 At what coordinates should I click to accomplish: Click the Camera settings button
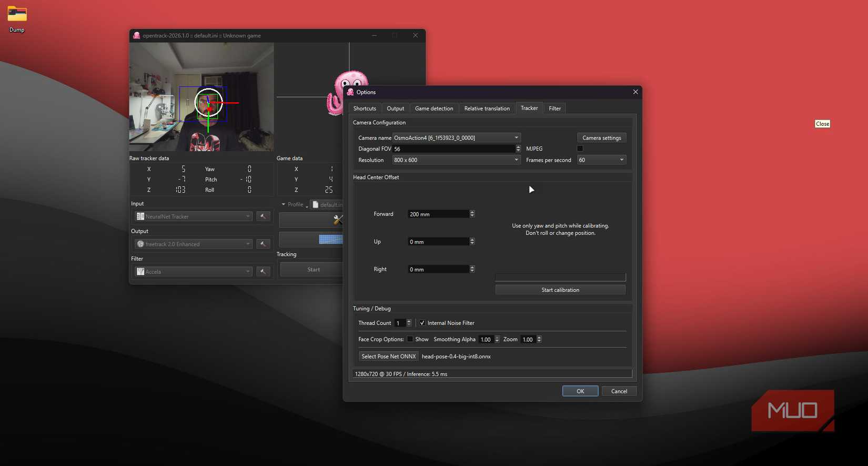click(602, 137)
